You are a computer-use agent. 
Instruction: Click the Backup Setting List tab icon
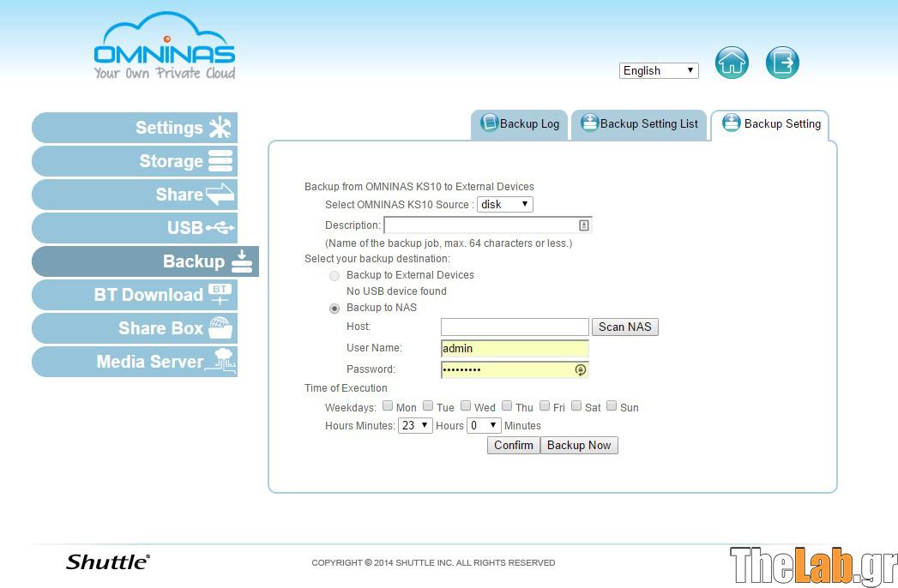coord(589,123)
